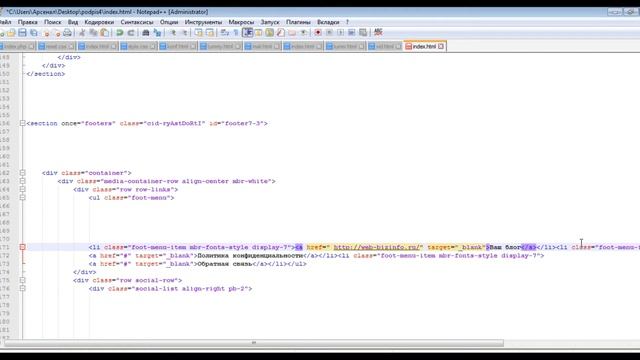640x360 pixels.
Task: Play the recorded macro using the Play icon
Action: tap(340, 33)
